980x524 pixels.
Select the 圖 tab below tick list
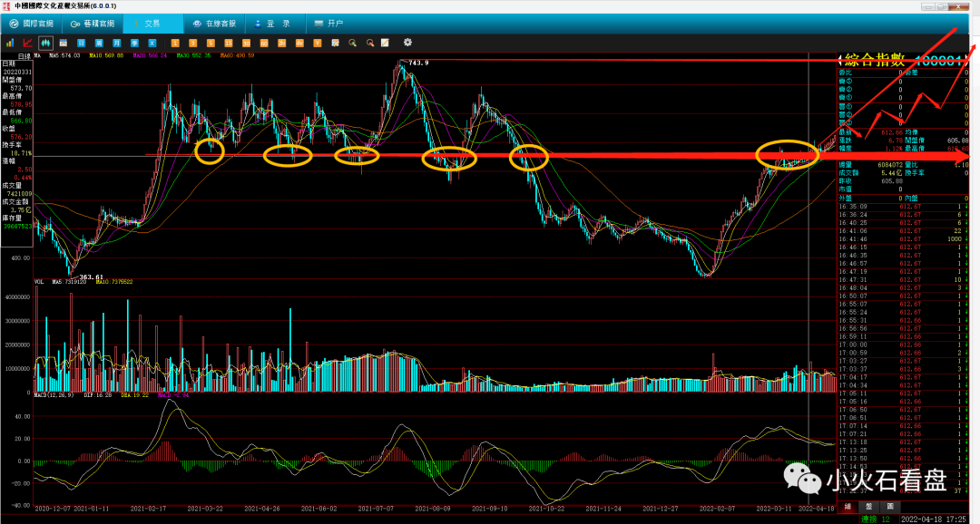point(890,507)
